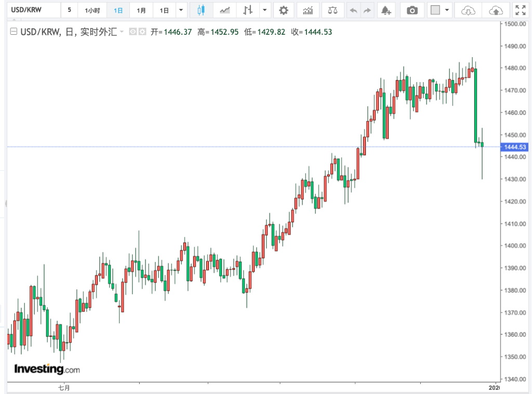Open chart settings gear
The image size is (532, 394).
click(x=283, y=10)
